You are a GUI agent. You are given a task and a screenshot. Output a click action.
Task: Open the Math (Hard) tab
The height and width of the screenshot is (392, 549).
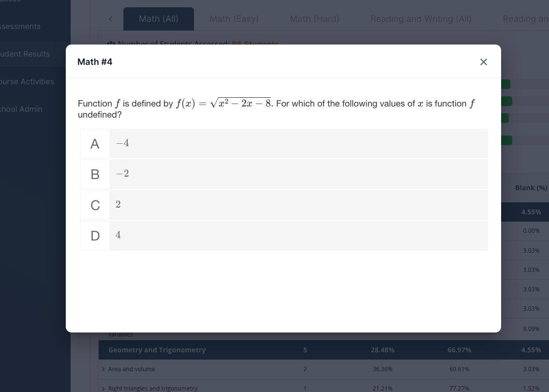coord(314,19)
